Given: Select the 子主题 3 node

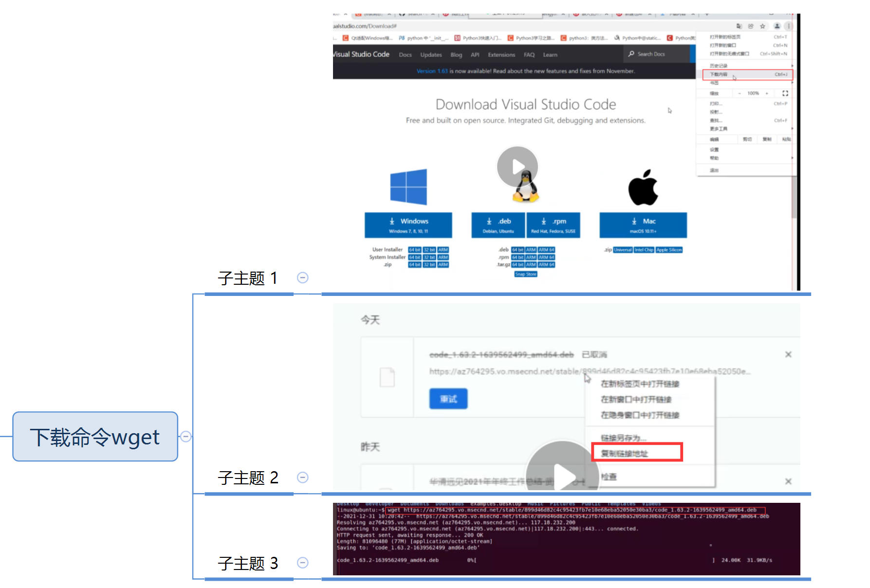Looking at the screenshot, I should pyautogui.click(x=248, y=563).
